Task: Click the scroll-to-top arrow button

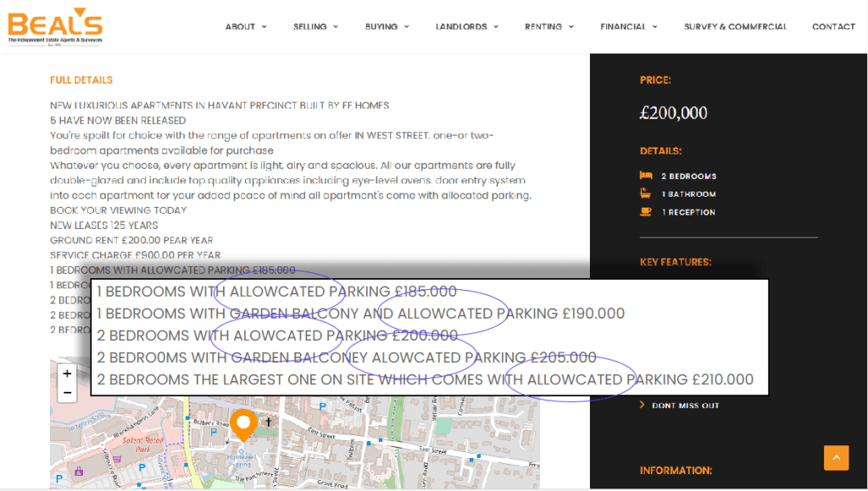Action: pos(836,458)
